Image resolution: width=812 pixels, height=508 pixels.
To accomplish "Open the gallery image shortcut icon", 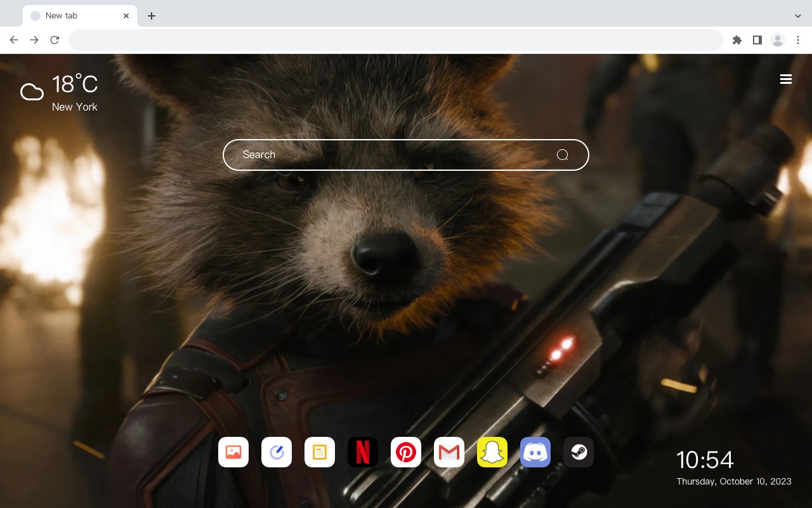I will [233, 452].
